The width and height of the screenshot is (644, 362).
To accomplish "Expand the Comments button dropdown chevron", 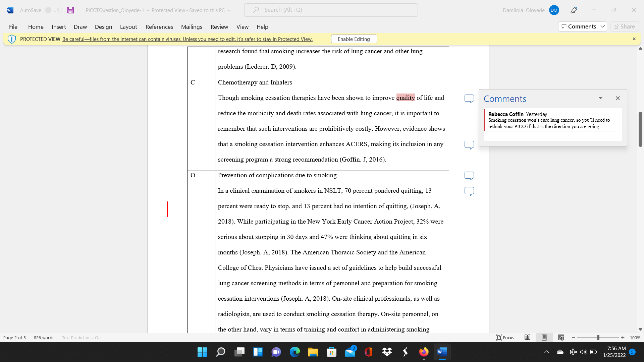I will tap(603, 26).
